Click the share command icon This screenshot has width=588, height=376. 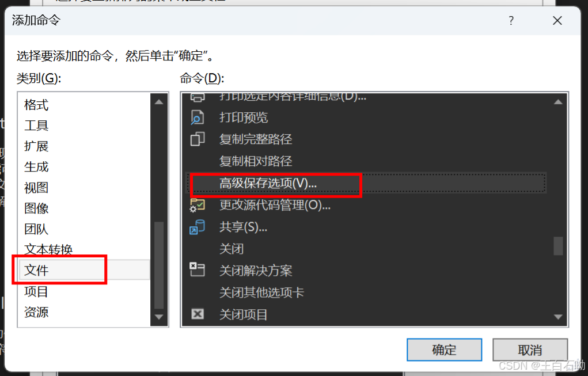click(x=198, y=227)
